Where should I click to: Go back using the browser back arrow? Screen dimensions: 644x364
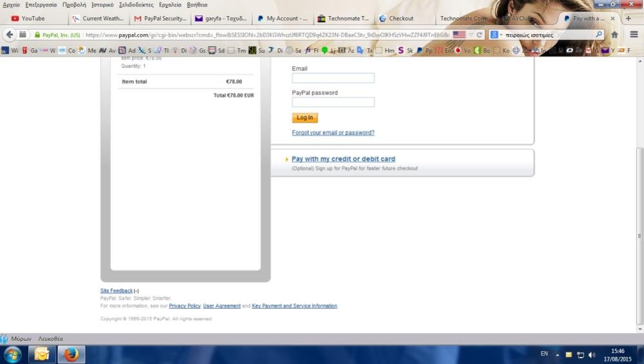pos(10,35)
